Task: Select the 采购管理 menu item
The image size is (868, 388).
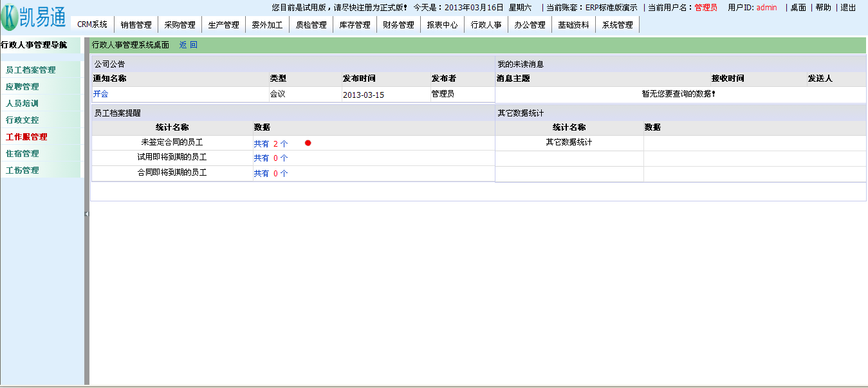Action: coord(180,25)
